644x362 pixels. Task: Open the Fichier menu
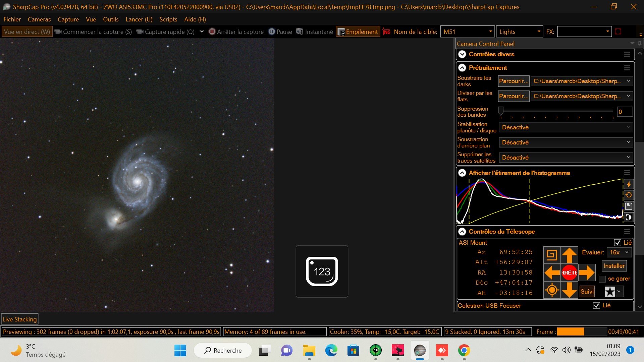pyautogui.click(x=12, y=19)
